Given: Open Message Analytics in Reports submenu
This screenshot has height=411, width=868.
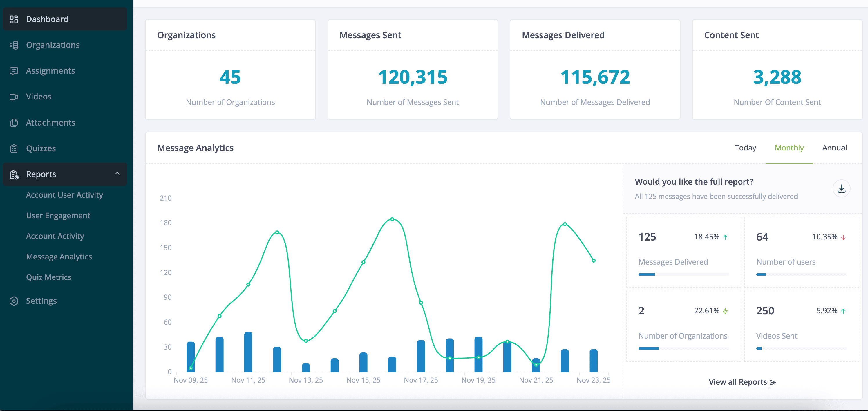Looking at the screenshot, I should [59, 257].
